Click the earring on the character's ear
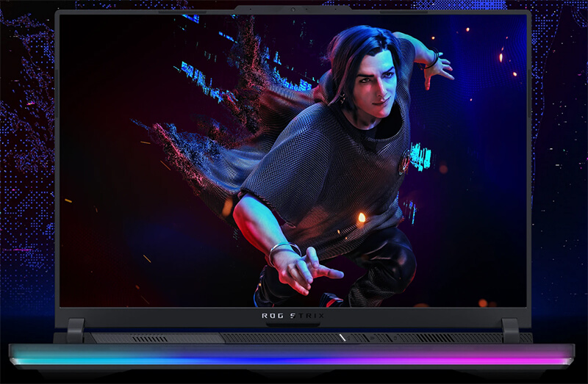This screenshot has height=384, width=588. click(x=343, y=99)
